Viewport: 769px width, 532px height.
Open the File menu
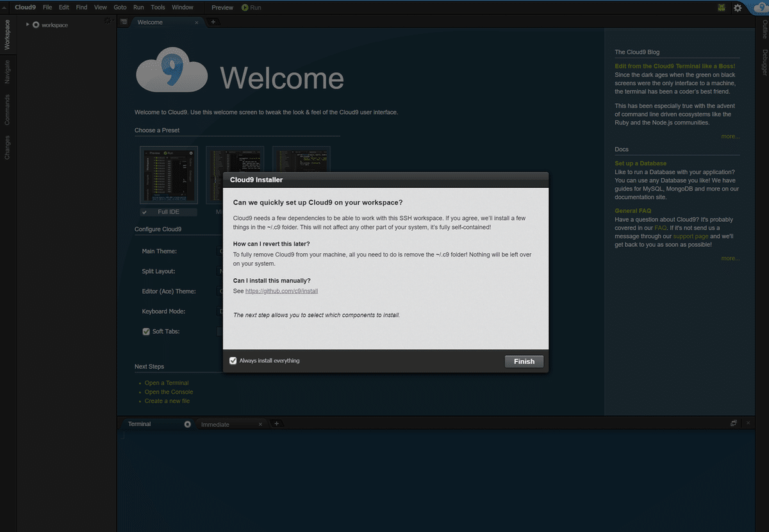pos(47,8)
